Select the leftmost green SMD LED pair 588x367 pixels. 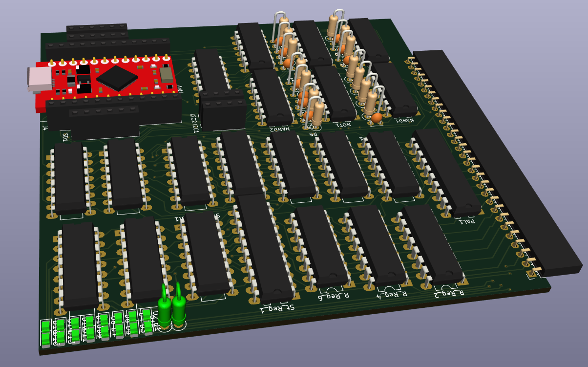point(46,332)
